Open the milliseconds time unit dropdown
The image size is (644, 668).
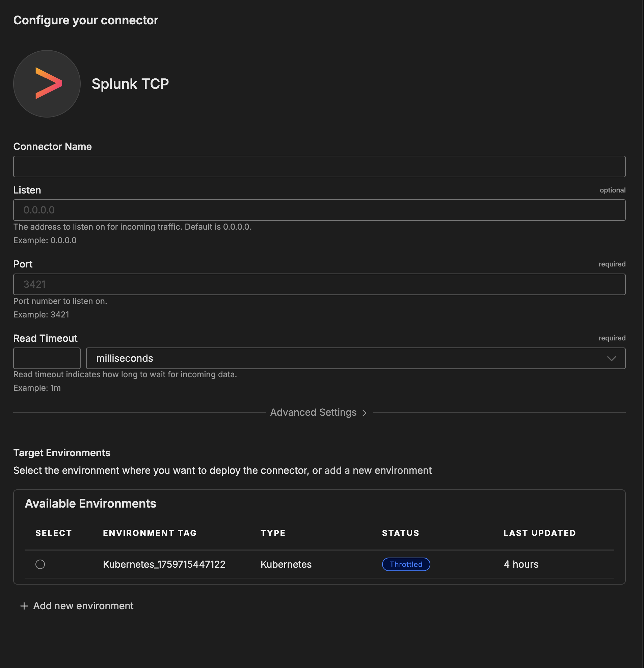point(355,358)
